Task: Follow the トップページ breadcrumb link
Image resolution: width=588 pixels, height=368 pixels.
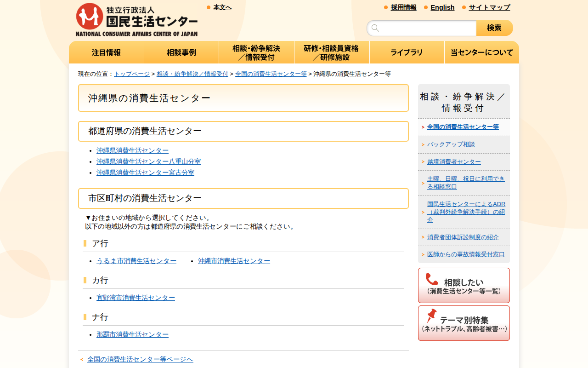Action: click(132, 73)
